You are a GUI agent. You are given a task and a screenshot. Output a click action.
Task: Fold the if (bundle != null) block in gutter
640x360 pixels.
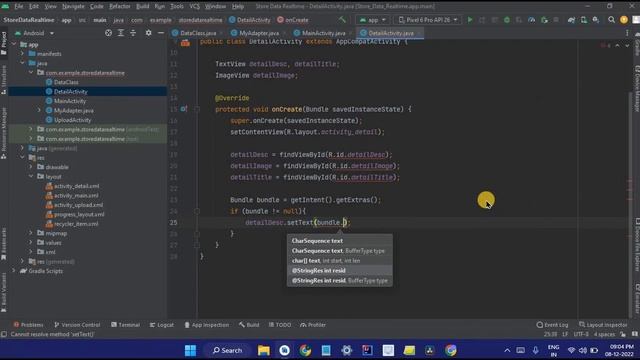[197, 211]
